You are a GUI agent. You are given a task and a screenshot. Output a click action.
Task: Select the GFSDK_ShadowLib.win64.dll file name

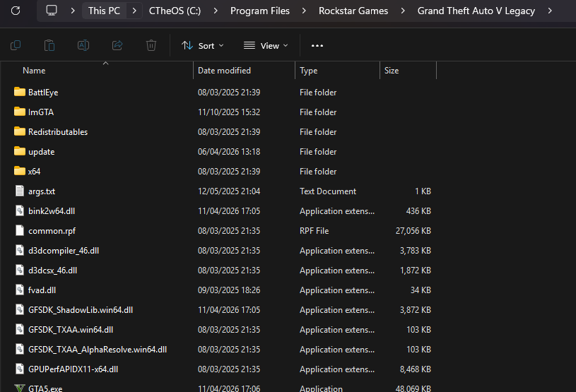click(x=81, y=310)
